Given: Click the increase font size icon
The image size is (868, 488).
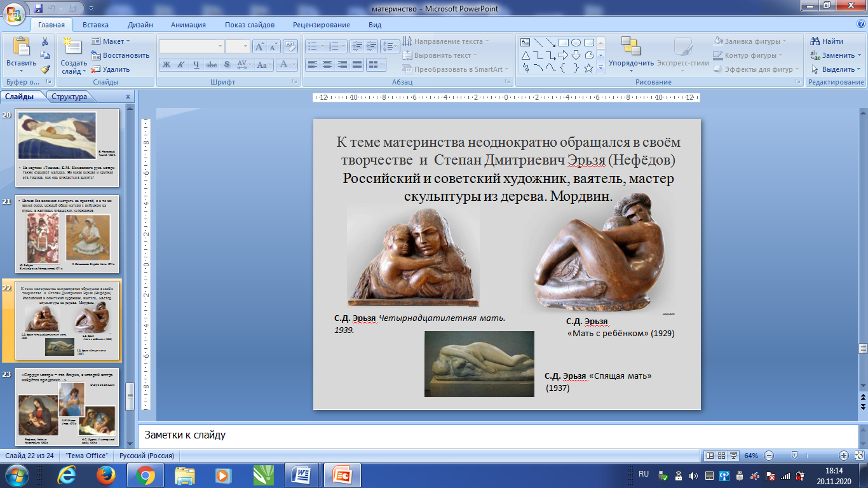Looking at the screenshot, I should 259,46.
